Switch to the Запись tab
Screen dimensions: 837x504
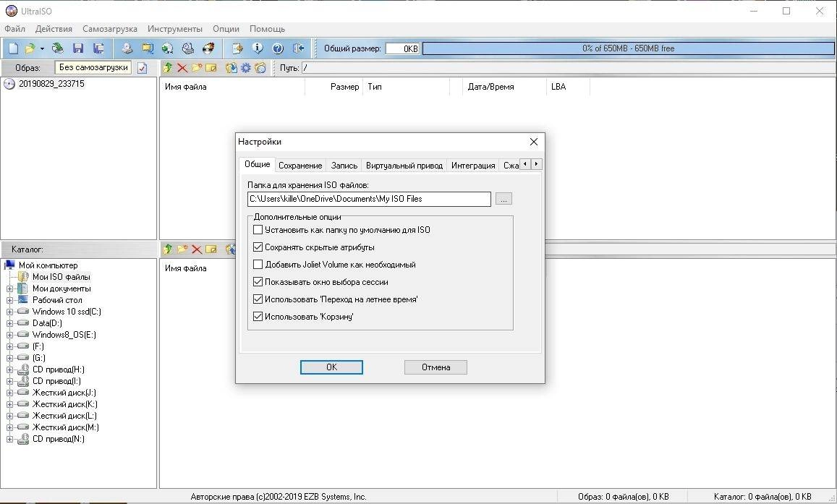[344, 166]
